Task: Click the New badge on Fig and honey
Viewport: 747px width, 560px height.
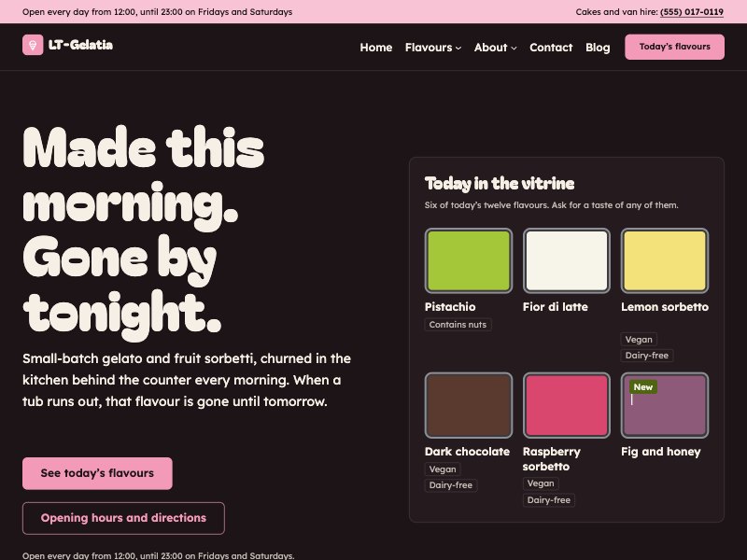Action: pos(643,387)
